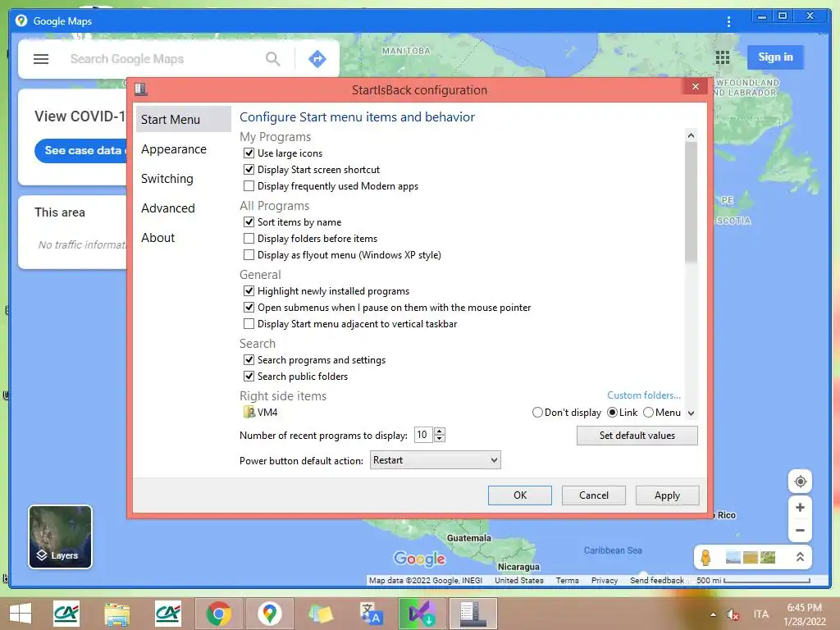
Task: Click the vertical scrollbar thumb in options list
Action: [691, 203]
